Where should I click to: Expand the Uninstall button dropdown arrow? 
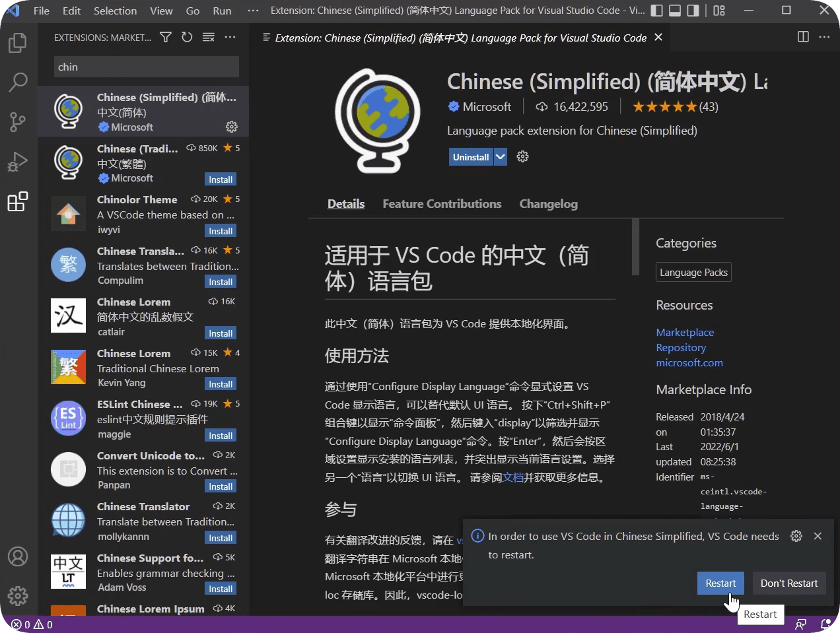pyautogui.click(x=501, y=157)
